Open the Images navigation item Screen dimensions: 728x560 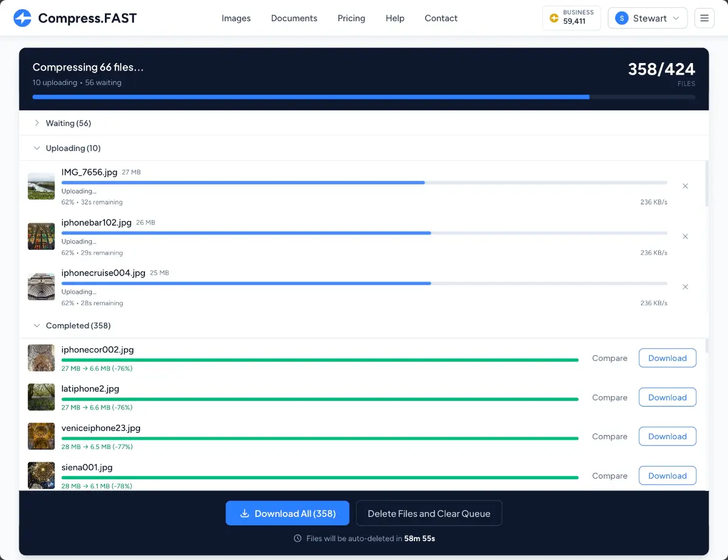point(236,18)
